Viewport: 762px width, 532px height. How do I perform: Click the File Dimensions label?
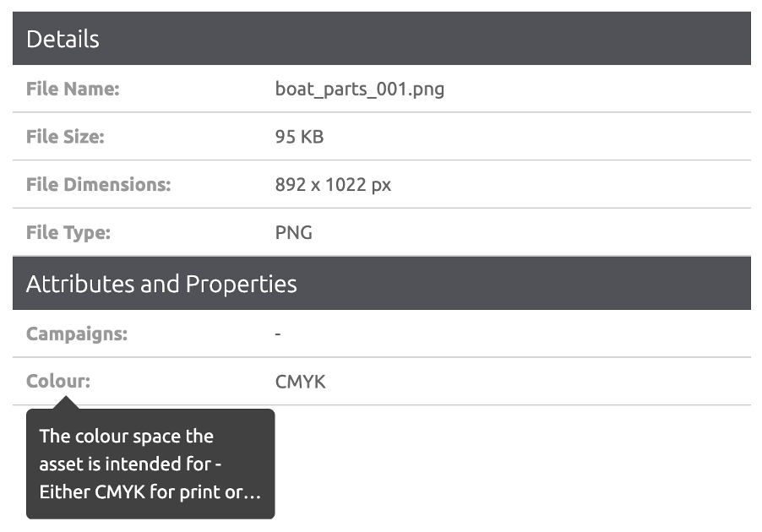(x=98, y=184)
